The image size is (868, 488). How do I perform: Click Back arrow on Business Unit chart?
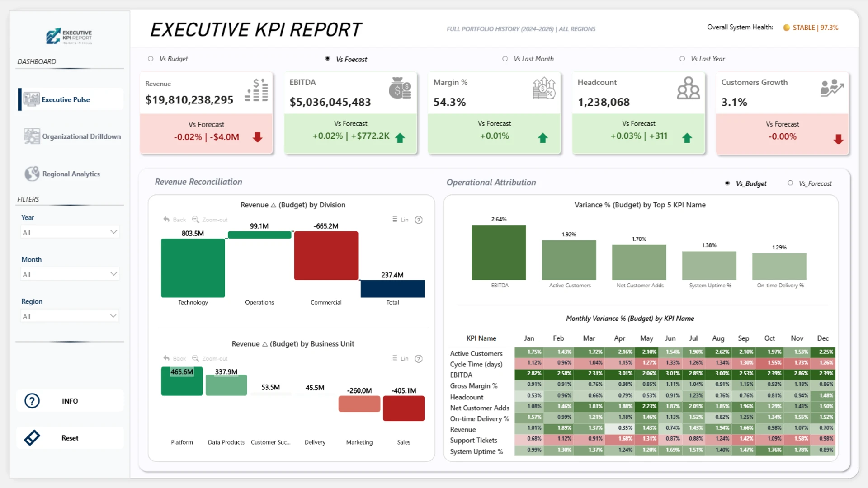pyautogui.click(x=166, y=358)
